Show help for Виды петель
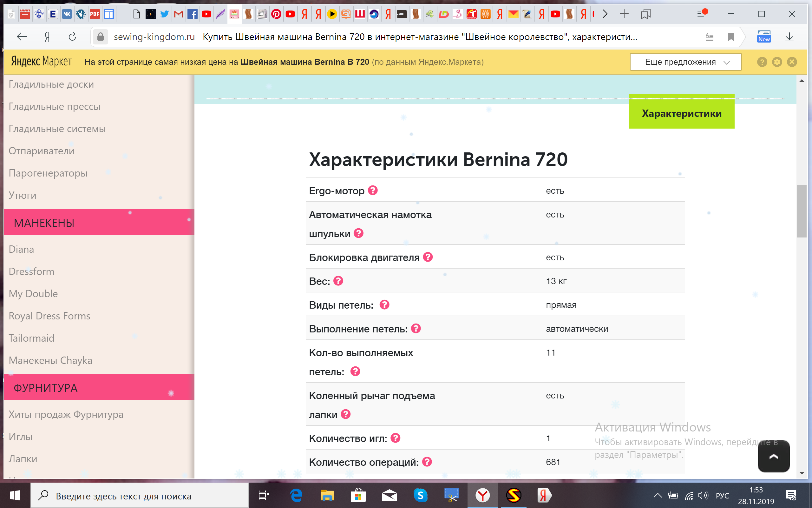This screenshot has width=812, height=508. click(x=384, y=305)
